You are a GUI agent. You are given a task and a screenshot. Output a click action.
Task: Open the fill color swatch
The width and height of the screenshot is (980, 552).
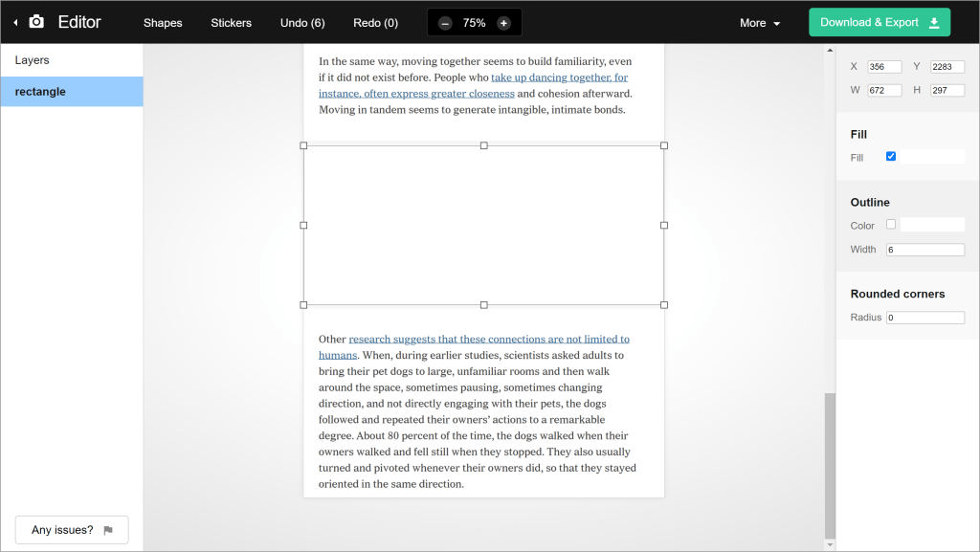(932, 157)
